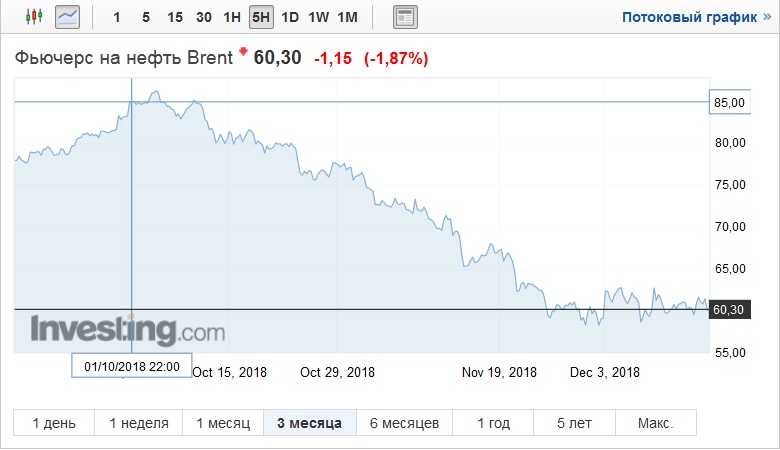Viewport: 780px width, 450px height.
Task: Select the 1 день range tab
Action: pos(54,423)
